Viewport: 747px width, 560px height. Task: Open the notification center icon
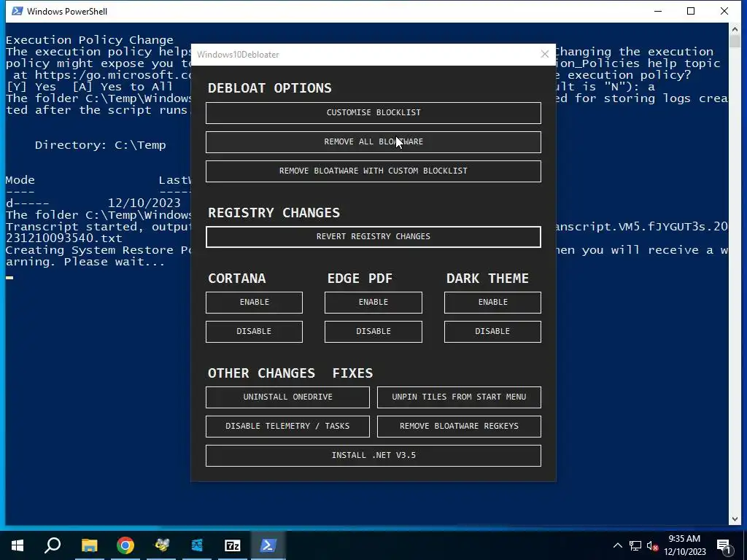click(724, 545)
